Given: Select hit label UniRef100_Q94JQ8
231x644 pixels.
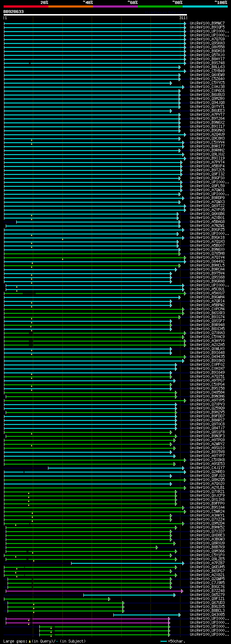Looking at the screenshot, I should click(207, 103).
